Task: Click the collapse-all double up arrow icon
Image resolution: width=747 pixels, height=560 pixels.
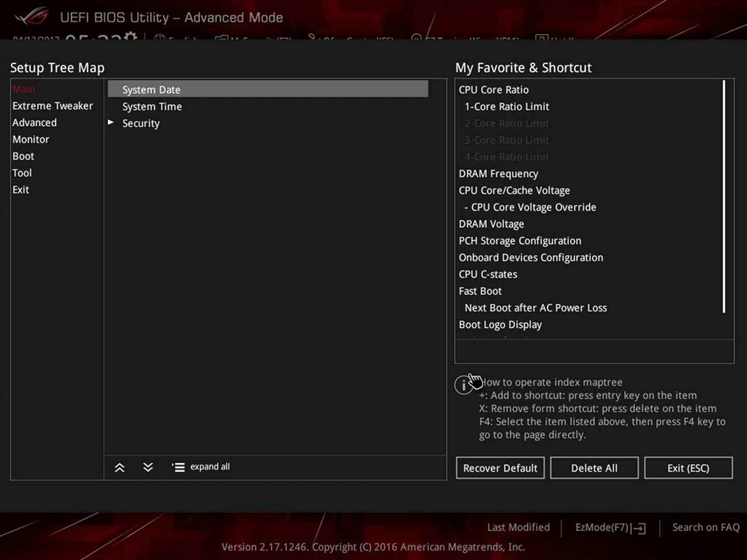Action: [x=119, y=468]
